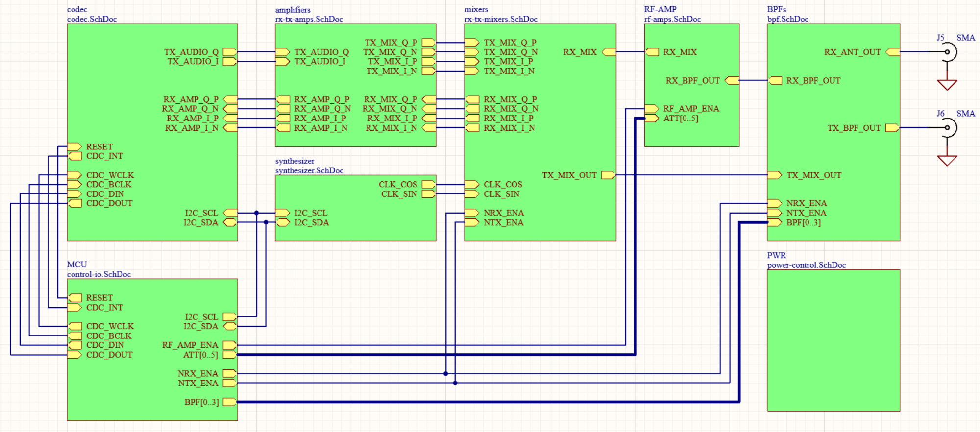Click the control-io.SchDoc file name label

(98, 274)
